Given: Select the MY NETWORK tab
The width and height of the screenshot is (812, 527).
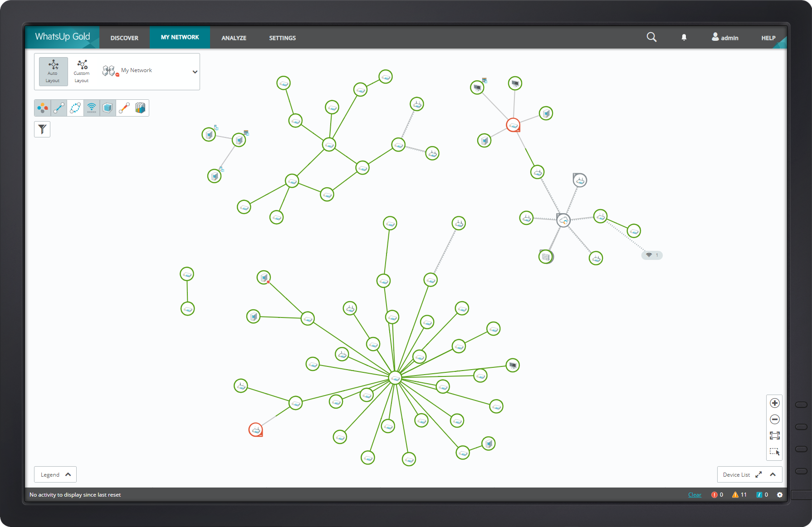Looking at the screenshot, I should 180,37.
